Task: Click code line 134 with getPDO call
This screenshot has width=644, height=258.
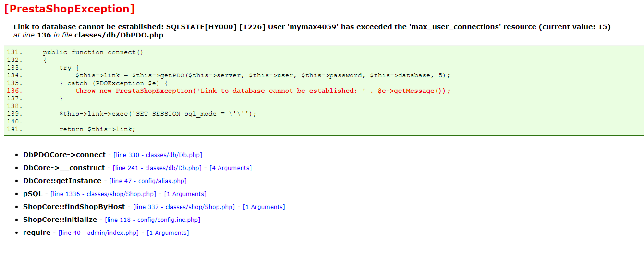Action: coord(263,75)
